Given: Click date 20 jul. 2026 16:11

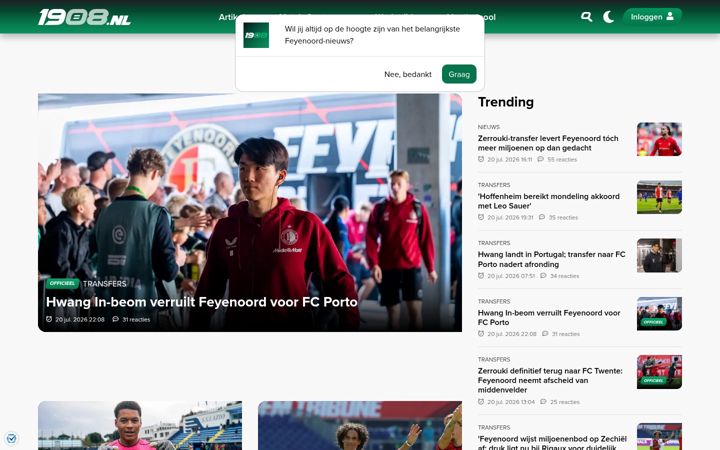Looking at the screenshot, I should coord(509,159).
